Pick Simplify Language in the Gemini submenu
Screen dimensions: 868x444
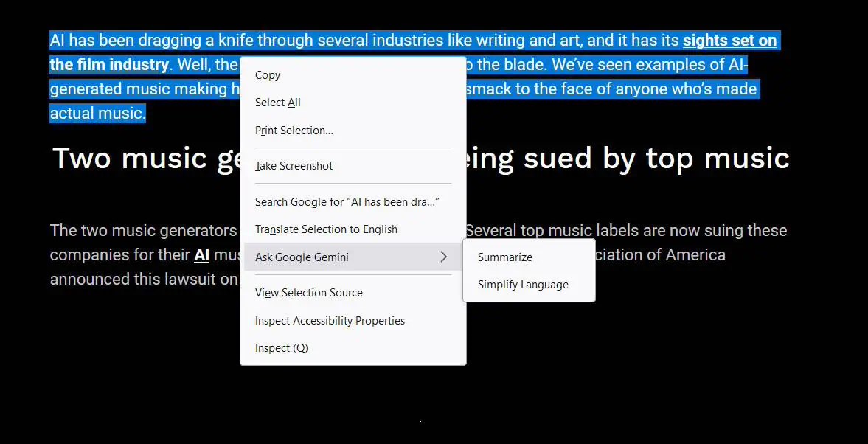pyautogui.click(x=523, y=285)
